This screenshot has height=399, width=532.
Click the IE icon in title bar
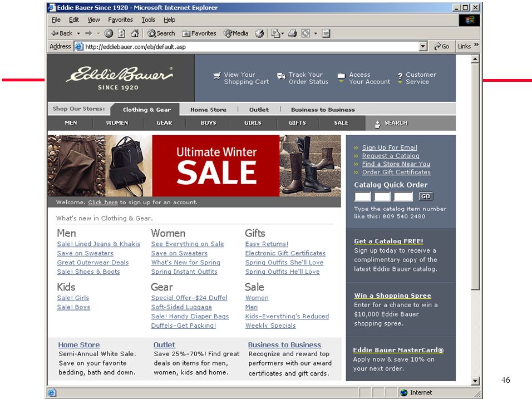(x=52, y=7)
